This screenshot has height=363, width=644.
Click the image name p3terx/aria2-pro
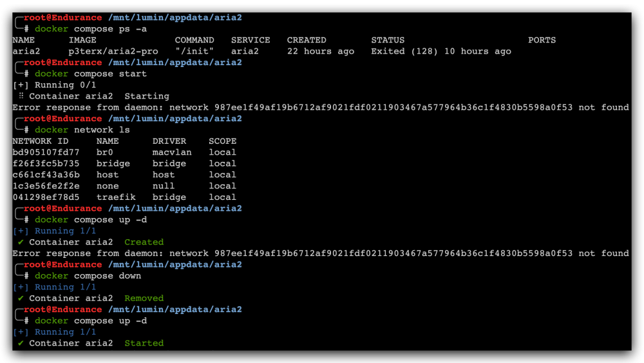(113, 52)
